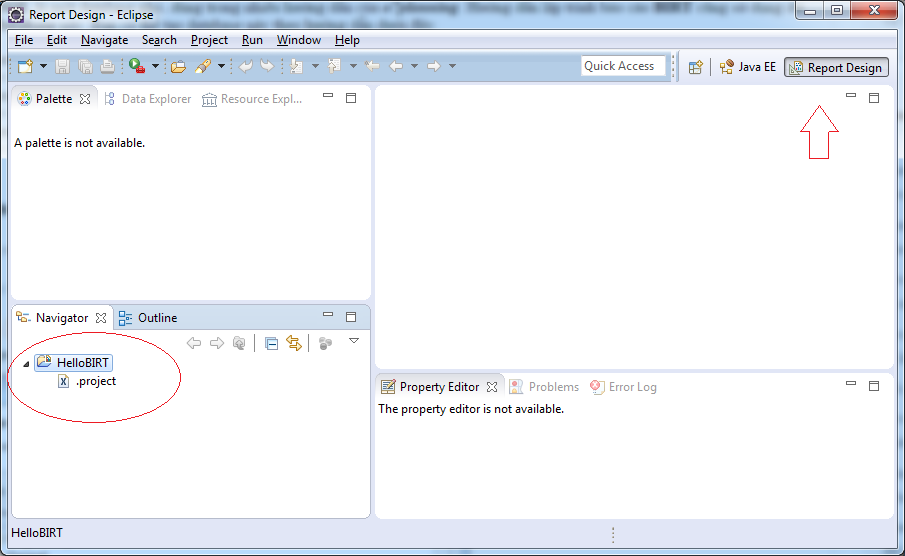
Task: Collapse the HelloBIRT project tree node
Action: point(26,364)
